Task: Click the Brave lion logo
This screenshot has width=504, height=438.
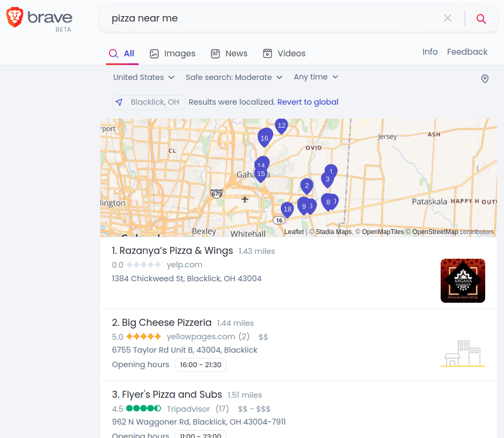Action: tap(15, 17)
